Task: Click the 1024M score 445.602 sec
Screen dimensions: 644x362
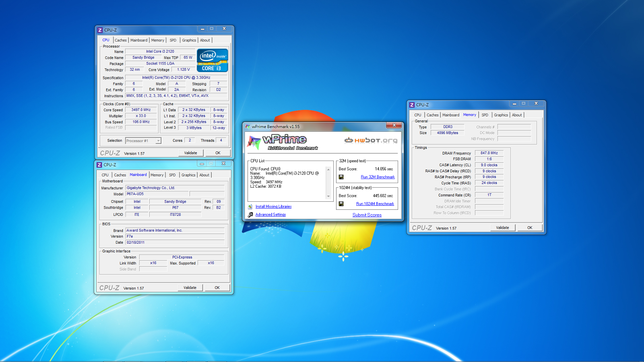Action: pos(383,196)
